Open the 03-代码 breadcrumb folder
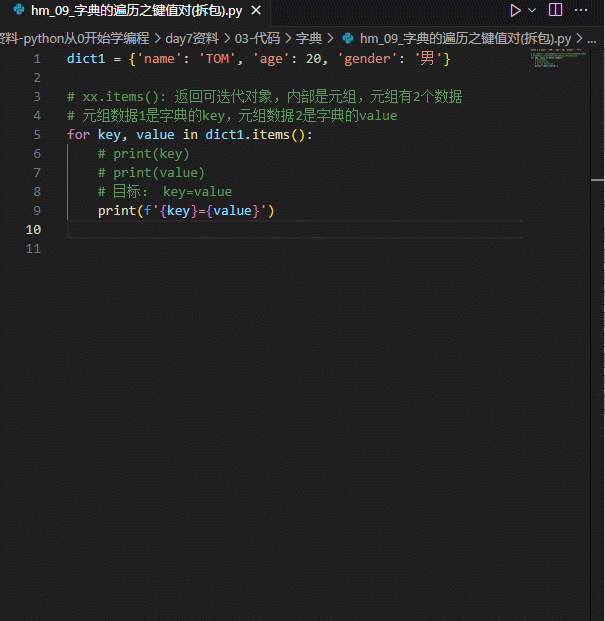The height and width of the screenshot is (621, 605). pyautogui.click(x=257, y=38)
